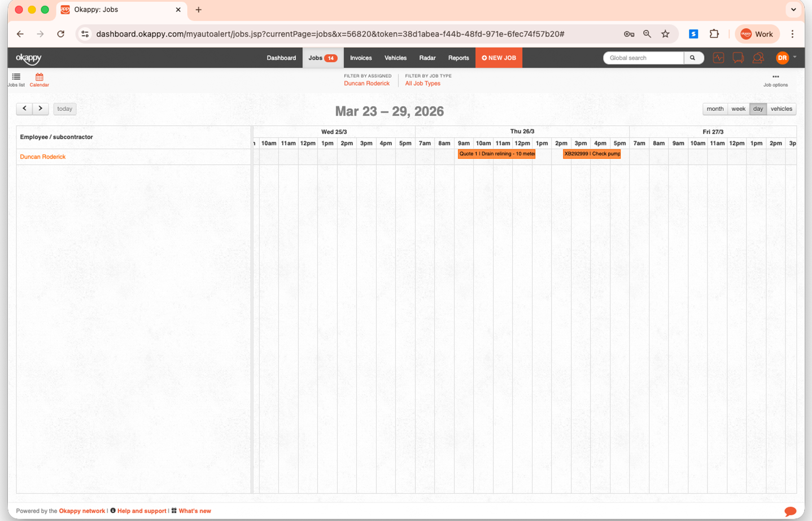
Task: Click in the Global search field
Action: (x=644, y=58)
